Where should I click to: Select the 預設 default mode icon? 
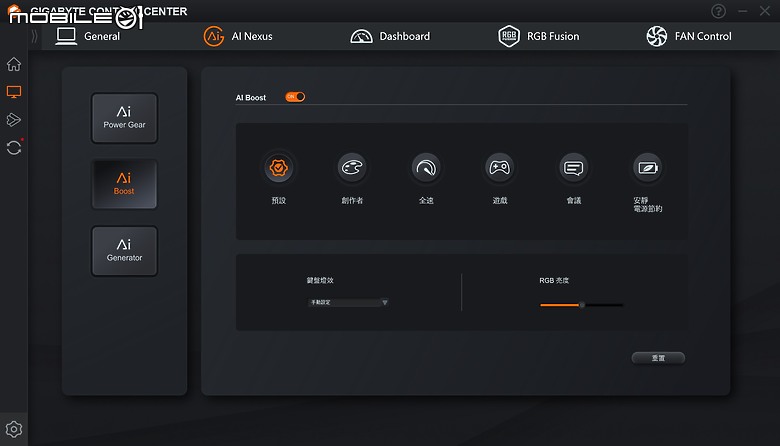(279, 168)
